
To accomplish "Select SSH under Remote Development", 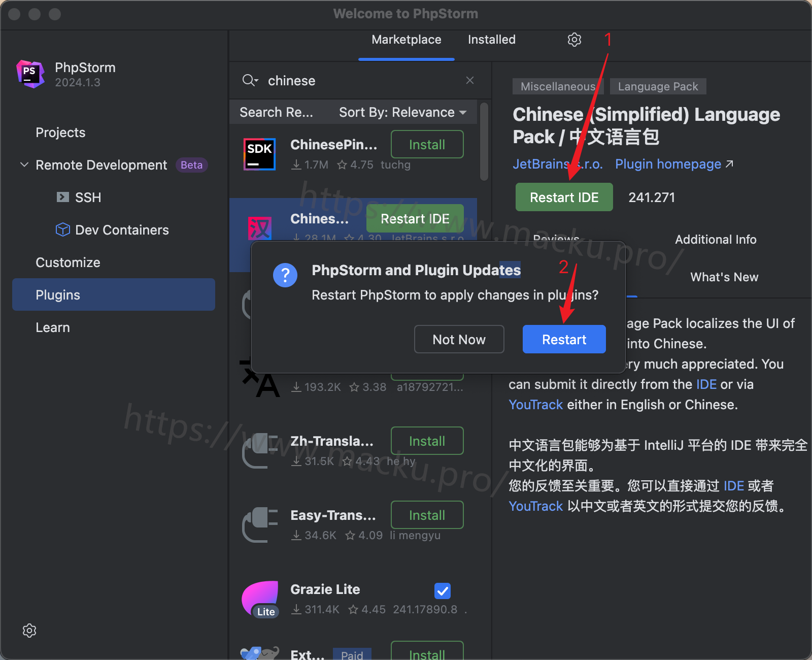I will [88, 197].
